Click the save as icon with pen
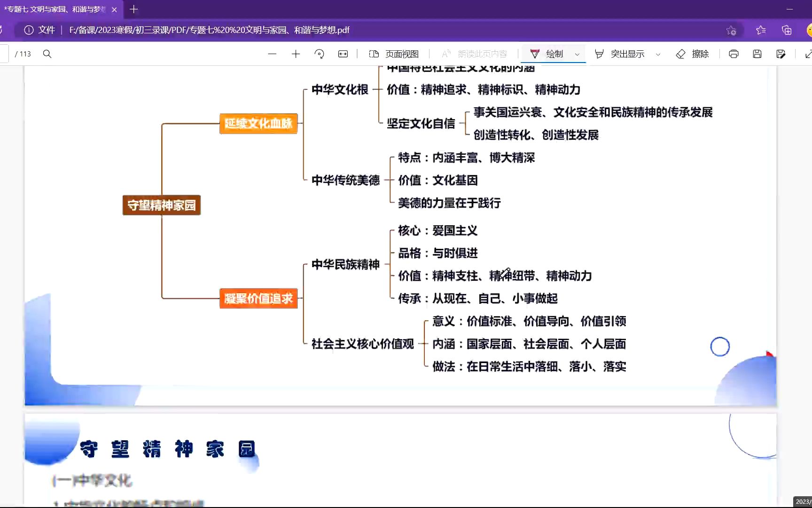Screen dimensions: 812x508 coord(781,54)
